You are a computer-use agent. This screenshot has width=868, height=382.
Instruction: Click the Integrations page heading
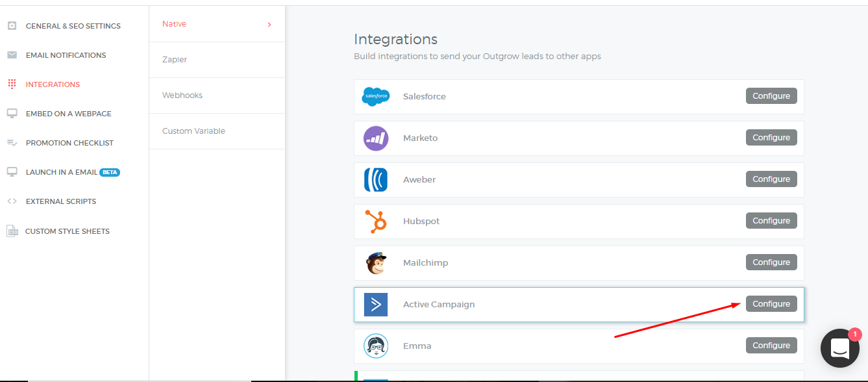pos(395,40)
